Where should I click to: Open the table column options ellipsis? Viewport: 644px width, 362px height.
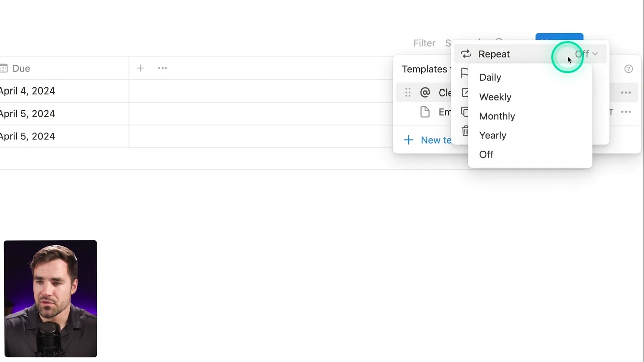tap(163, 68)
